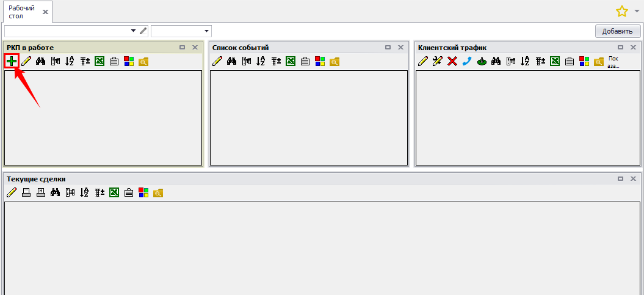
Task: Click the folder search icon in РКП в работе
Action: (x=143, y=61)
